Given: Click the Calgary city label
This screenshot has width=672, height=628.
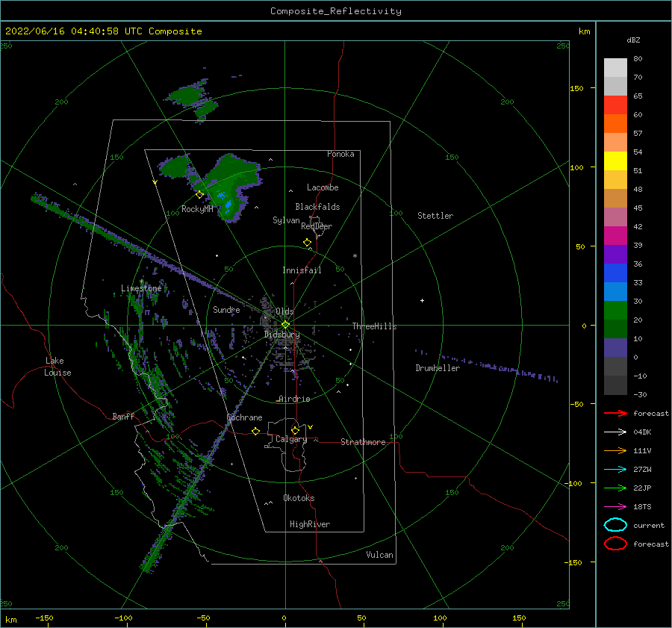Looking at the screenshot, I should point(291,439).
